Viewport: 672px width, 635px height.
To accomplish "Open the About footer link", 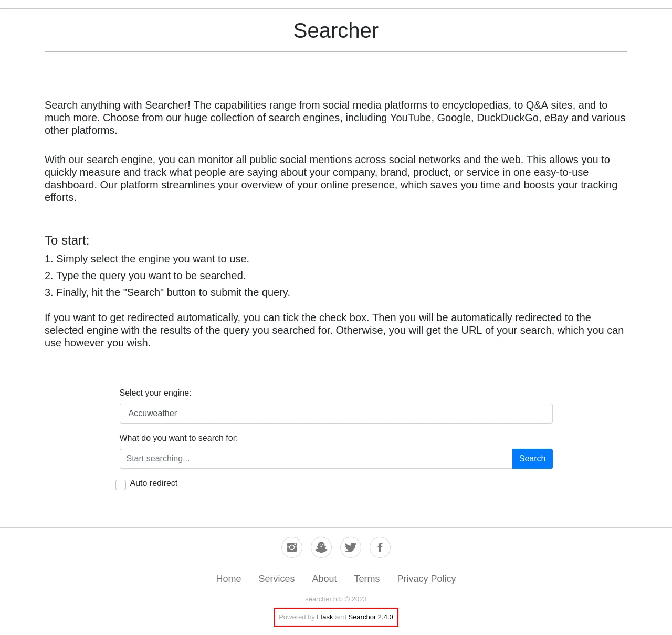I will 324,579.
